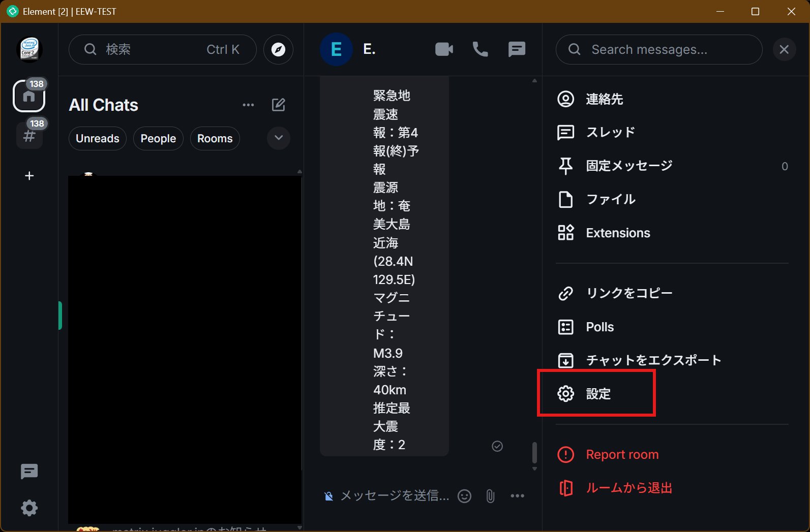This screenshot has width=810, height=532.
Task: Open quick settings gear in left sidebar
Action: coord(29,508)
